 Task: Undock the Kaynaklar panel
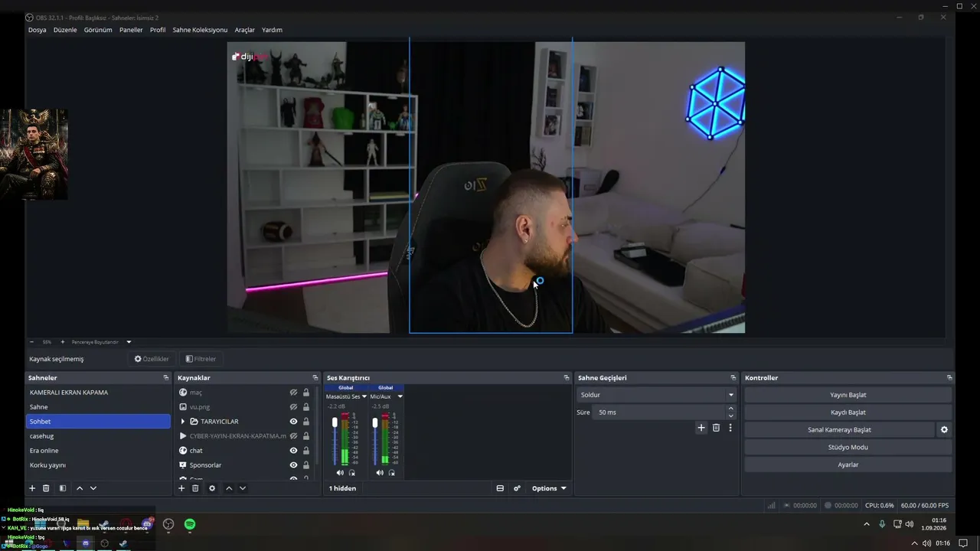click(x=315, y=378)
